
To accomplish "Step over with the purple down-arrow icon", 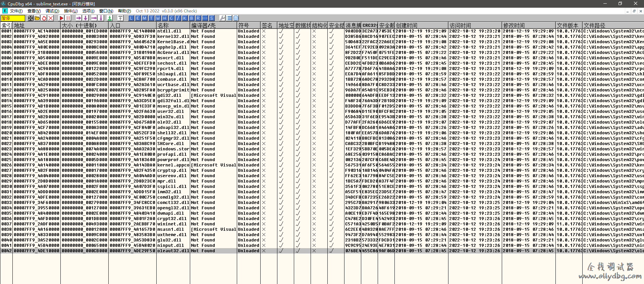I will click(x=85, y=18).
